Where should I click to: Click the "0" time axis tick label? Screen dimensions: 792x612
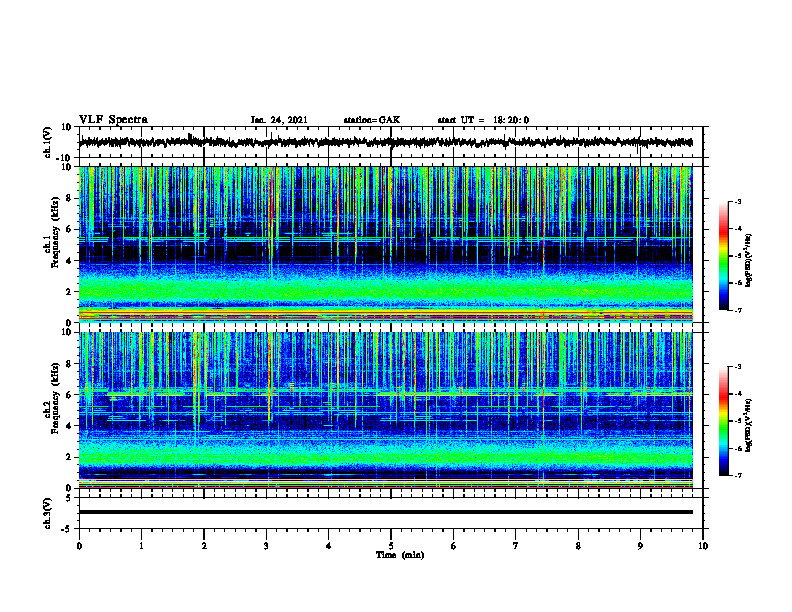click(x=79, y=546)
